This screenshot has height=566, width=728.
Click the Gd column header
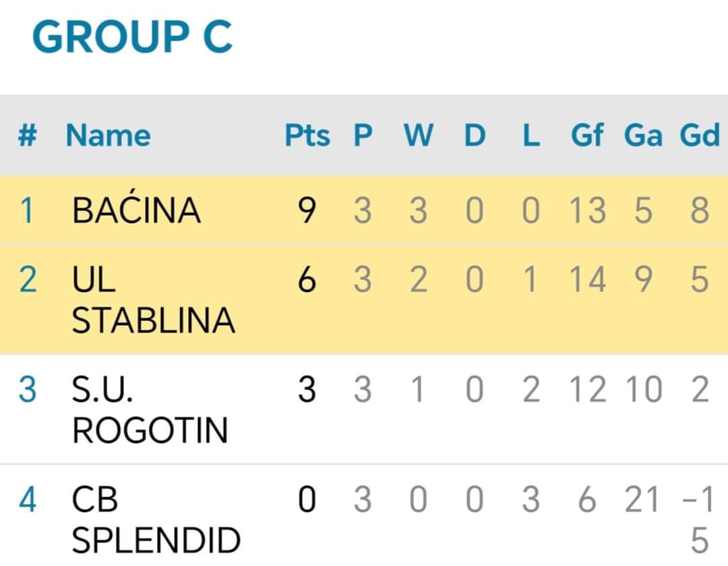coord(700,135)
